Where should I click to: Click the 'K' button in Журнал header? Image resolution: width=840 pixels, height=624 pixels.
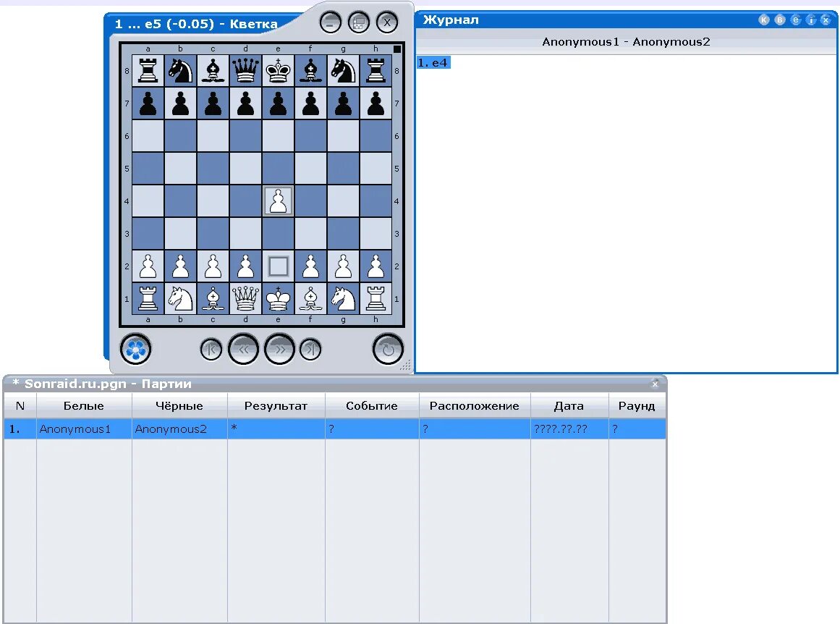[x=764, y=20]
